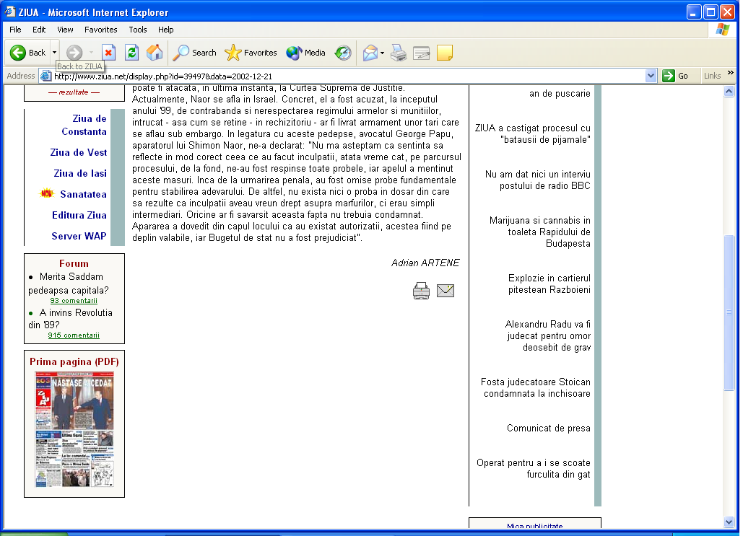Click inside the Address URL field
Viewport: 756px width, 536px height.
347,76
